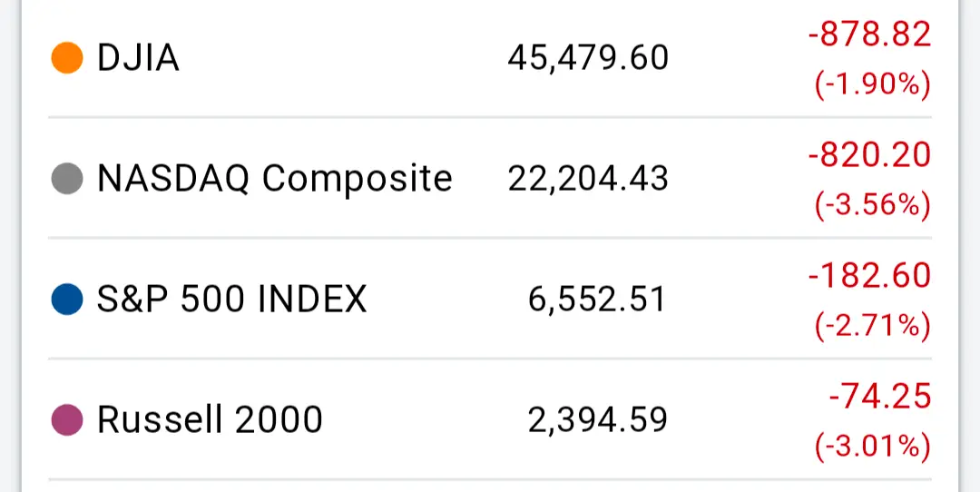Viewport: 980px width, 492px height.
Task: Click the NASDAQ price 22,204.43
Action: (x=588, y=179)
